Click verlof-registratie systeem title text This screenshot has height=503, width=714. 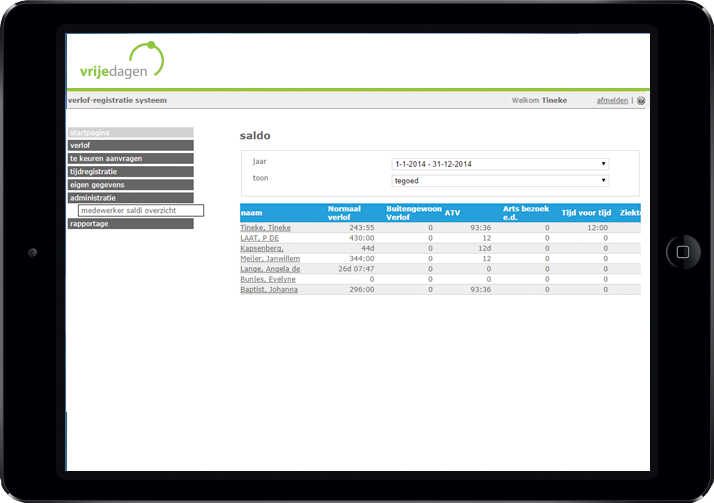(x=117, y=100)
